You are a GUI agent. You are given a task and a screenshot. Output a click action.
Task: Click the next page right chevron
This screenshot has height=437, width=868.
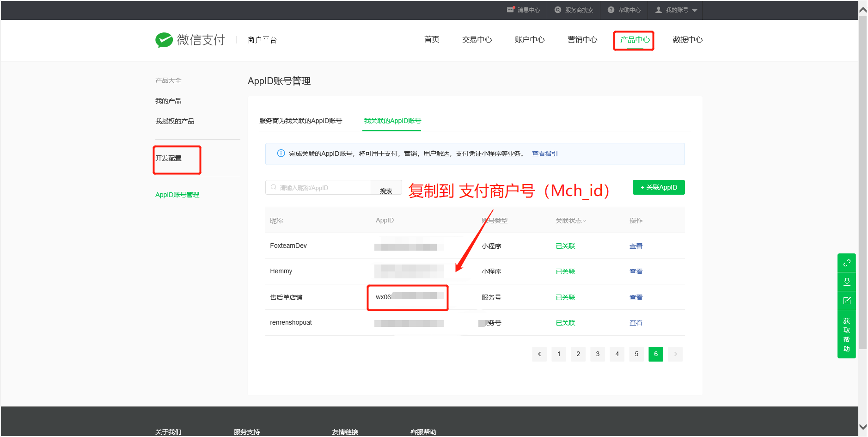click(x=675, y=354)
